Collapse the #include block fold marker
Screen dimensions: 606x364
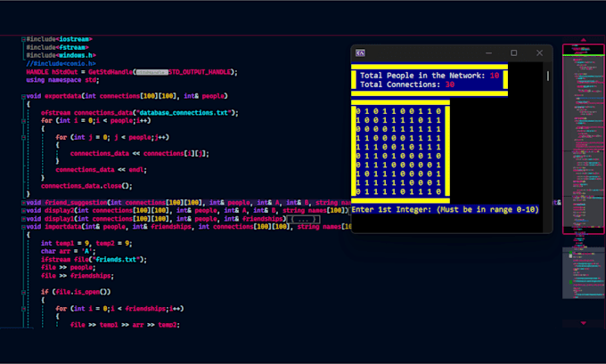(23, 39)
